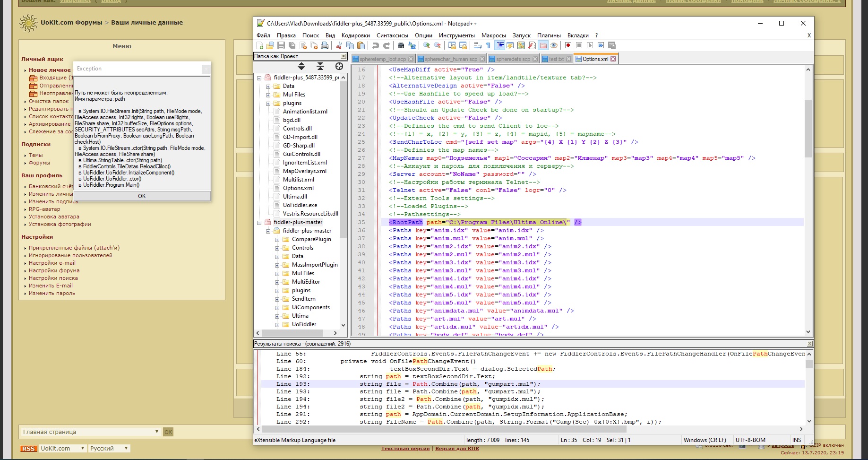Image resolution: width=868 pixels, height=460 pixels.
Task: Click the Zoom in magnifier icon
Action: point(427,45)
